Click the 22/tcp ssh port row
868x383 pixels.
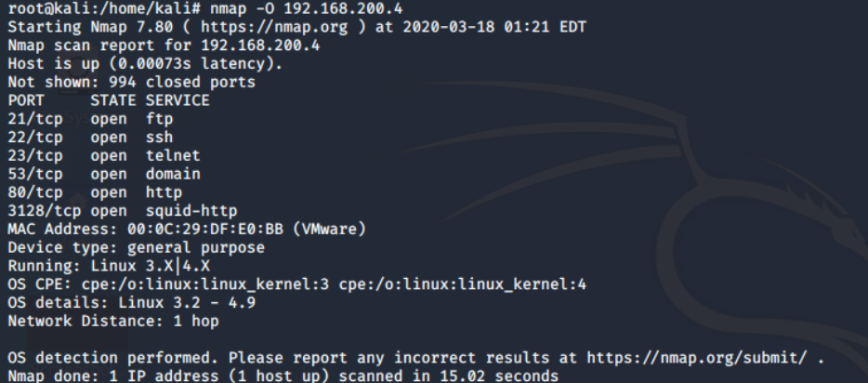point(91,138)
